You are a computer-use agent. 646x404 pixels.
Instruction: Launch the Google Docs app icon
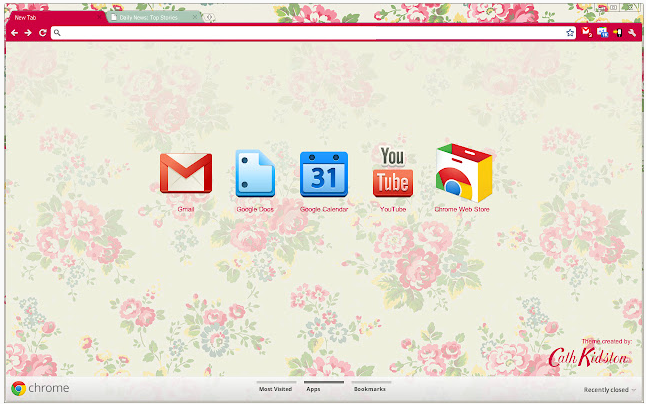(x=255, y=173)
